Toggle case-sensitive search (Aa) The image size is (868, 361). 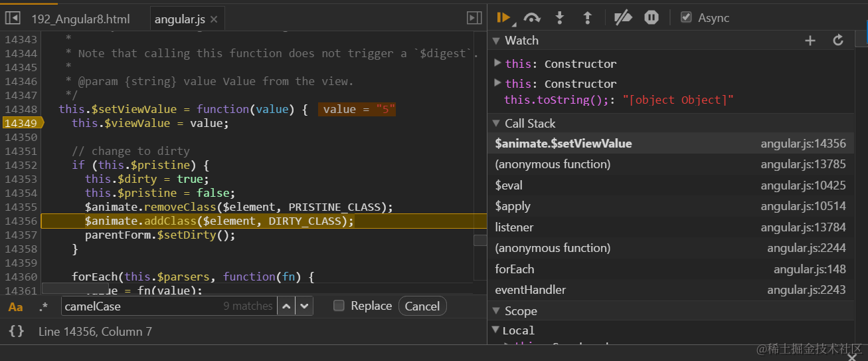click(15, 306)
